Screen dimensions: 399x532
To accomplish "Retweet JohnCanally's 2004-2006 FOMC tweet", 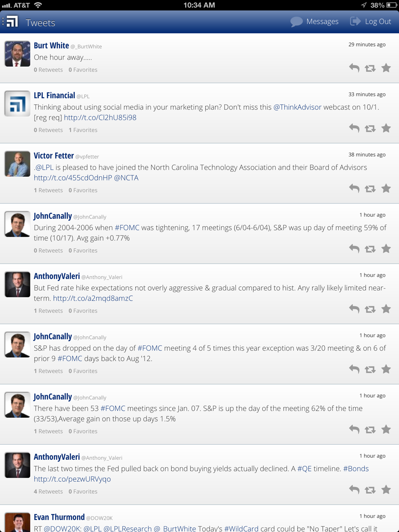I will (x=370, y=249).
